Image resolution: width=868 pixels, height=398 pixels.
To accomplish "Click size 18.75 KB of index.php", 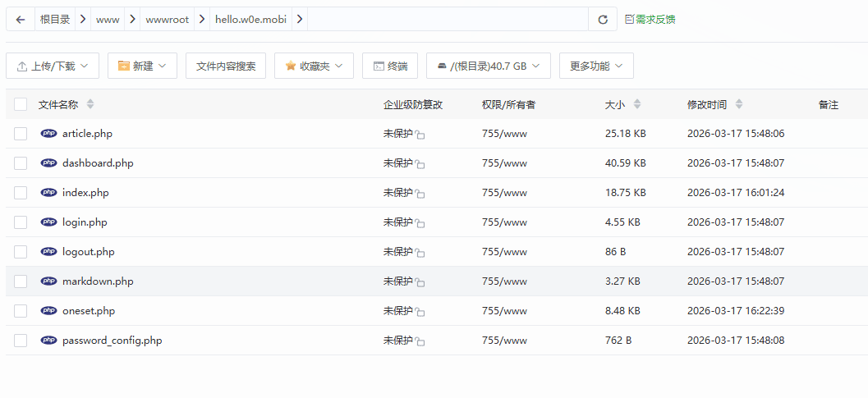I will (x=626, y=193).
